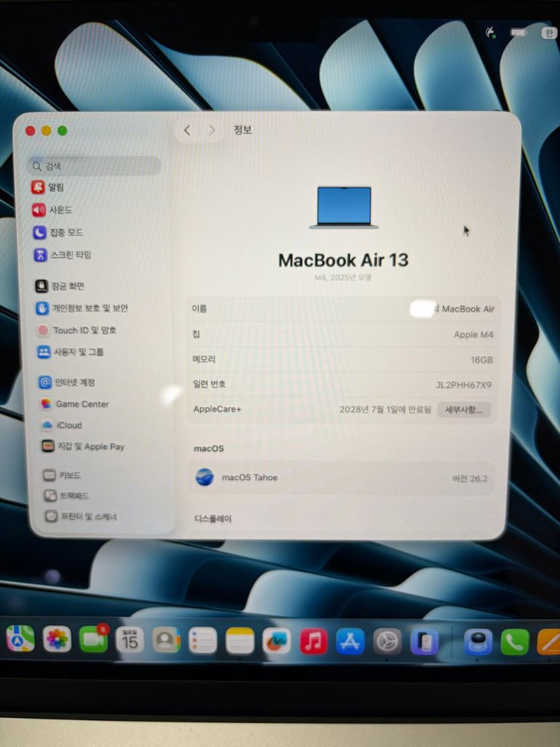Click the MacBook Air 13 heading
Image resolution: width=560 pixels, height=747 pixels.
(x=343, y=260)
